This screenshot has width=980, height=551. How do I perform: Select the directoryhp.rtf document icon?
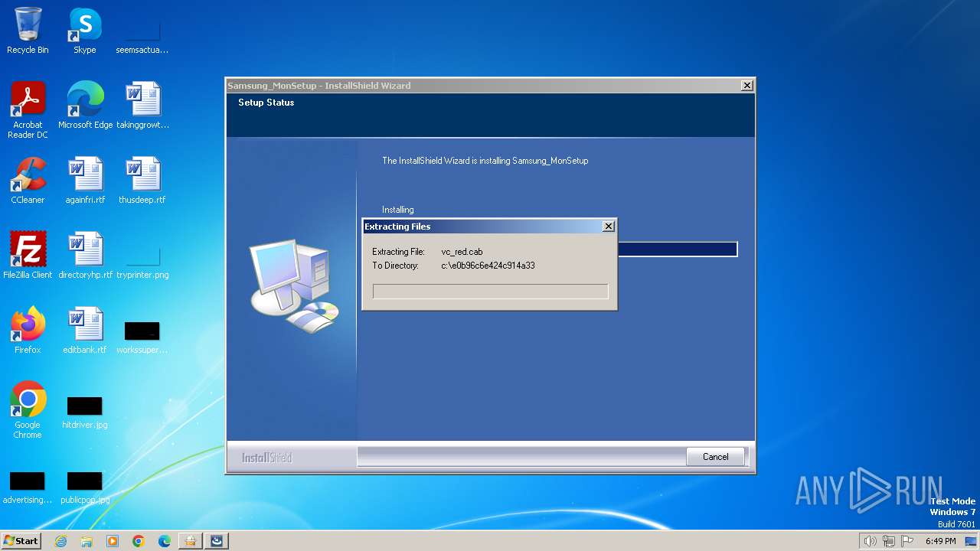coord(85,256)
